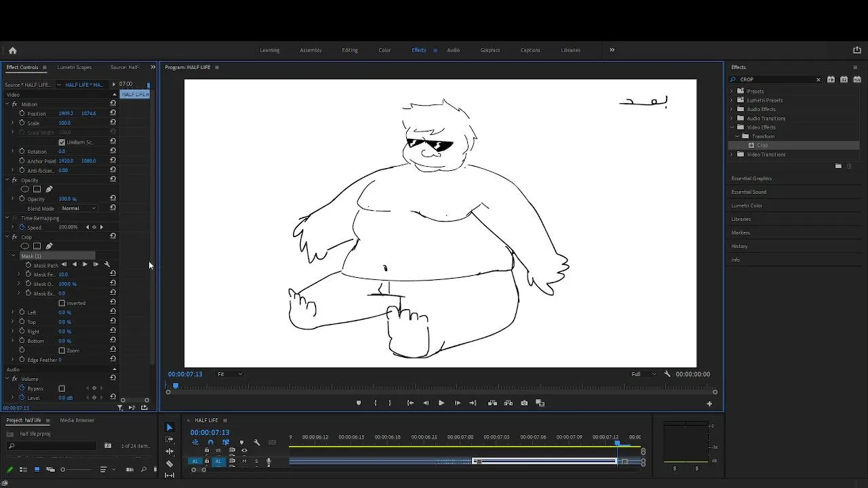Open the Comparison View button

pyautogui.click(x=540, y=403)
